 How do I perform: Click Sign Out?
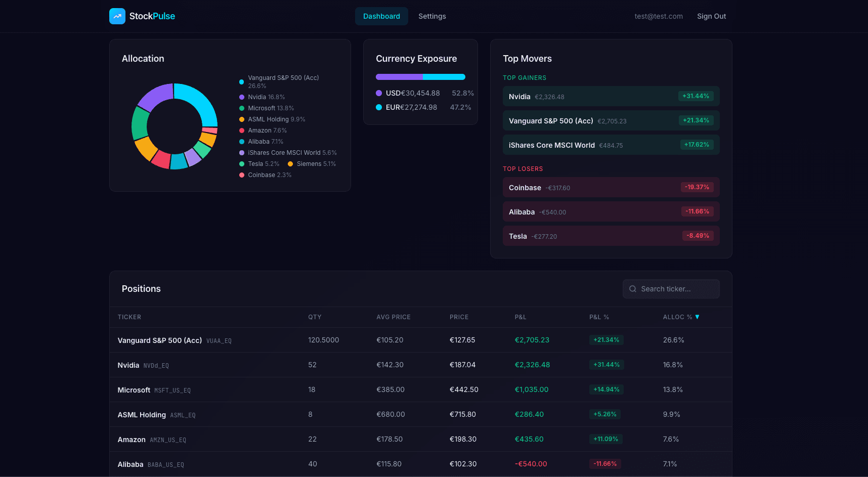[x=711, y=16]
